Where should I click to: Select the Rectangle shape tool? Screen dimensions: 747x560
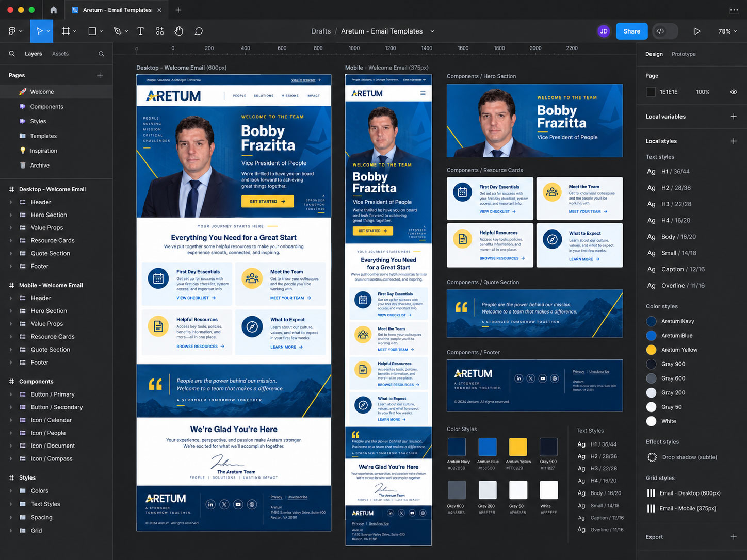pyautogui.click(x=92, y=31)
